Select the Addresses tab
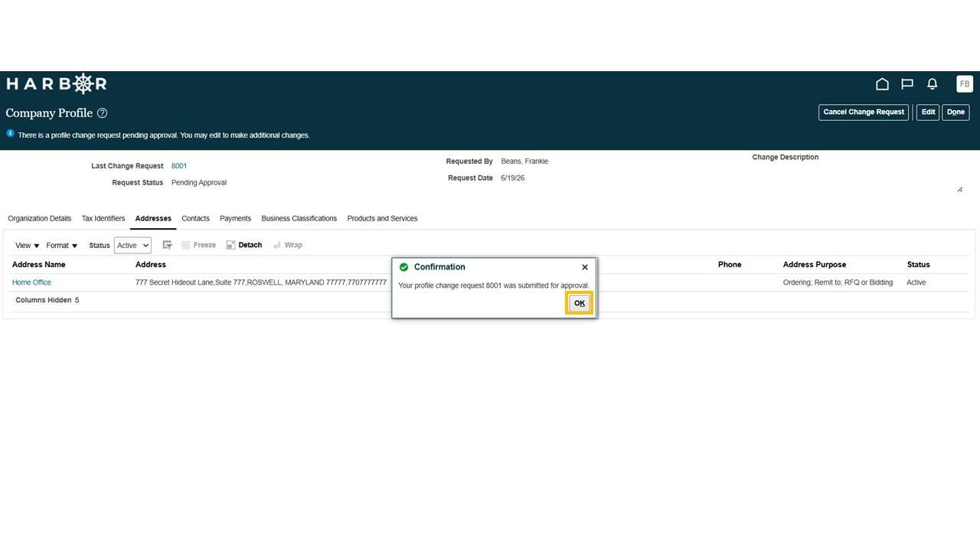980x551 pixels. click(x=153, y=219)
